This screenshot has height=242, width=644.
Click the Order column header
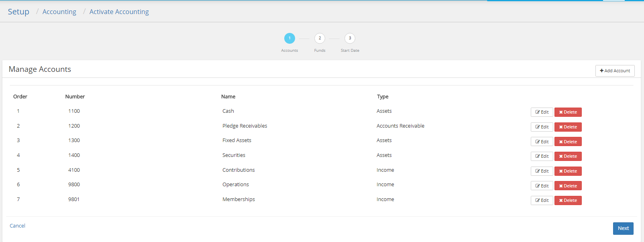pyautogui.click(x=20, y=96)
